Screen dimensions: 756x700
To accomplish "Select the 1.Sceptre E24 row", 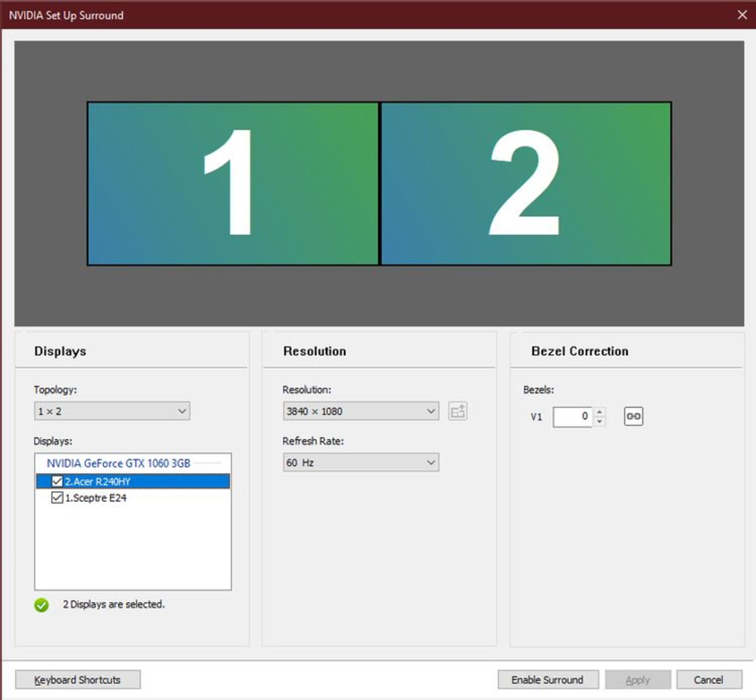I will point(133,498).
